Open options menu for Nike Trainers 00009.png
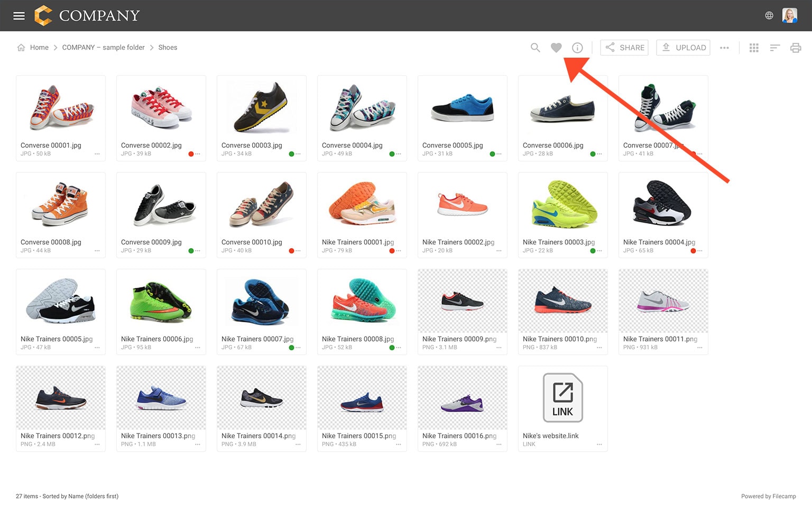 (x=499, y=348)
